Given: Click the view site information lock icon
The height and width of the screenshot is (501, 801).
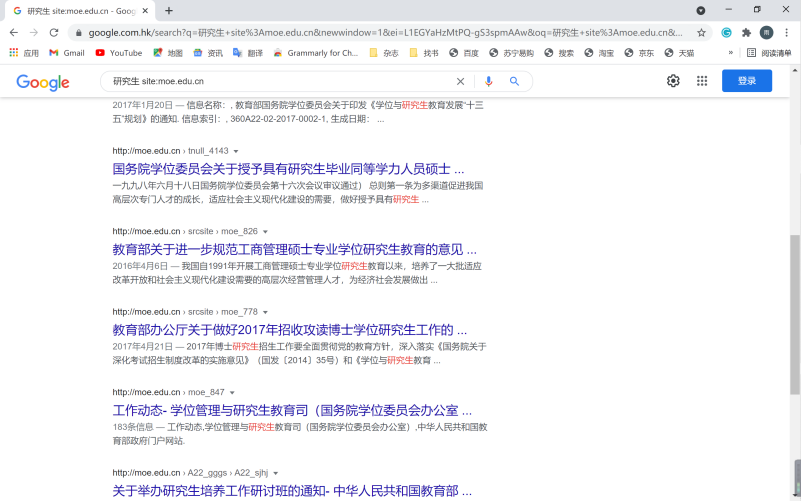Looking at the screenshot, I should [x=78, y=33].
